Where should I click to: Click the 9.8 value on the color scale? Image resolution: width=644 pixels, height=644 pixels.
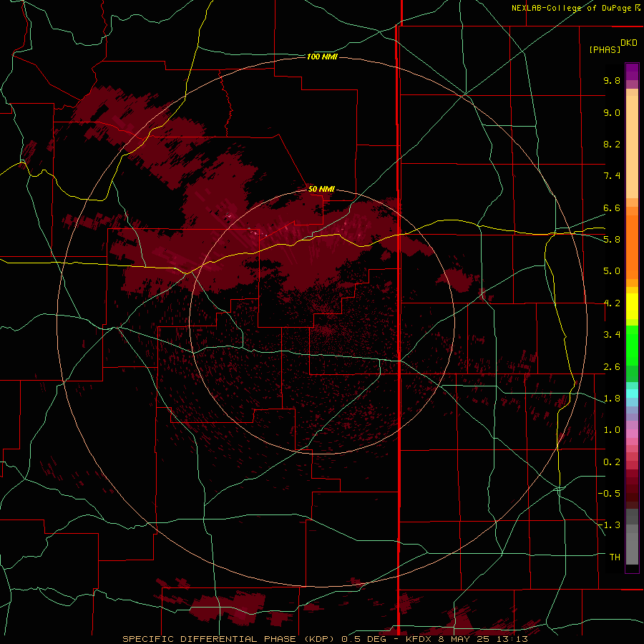pyautogui.click(x=612, y=80)
